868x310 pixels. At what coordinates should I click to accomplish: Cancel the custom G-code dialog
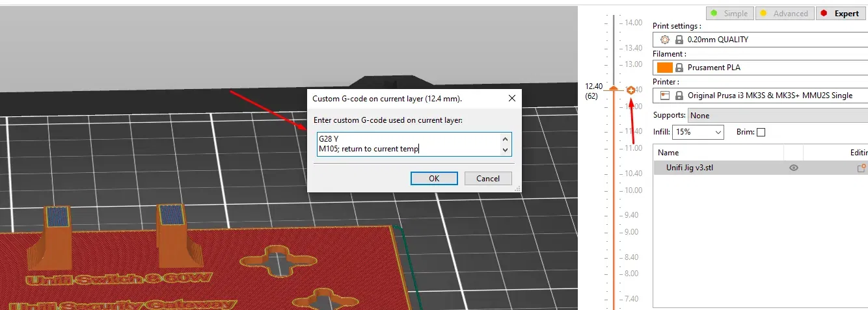(488, 178)
